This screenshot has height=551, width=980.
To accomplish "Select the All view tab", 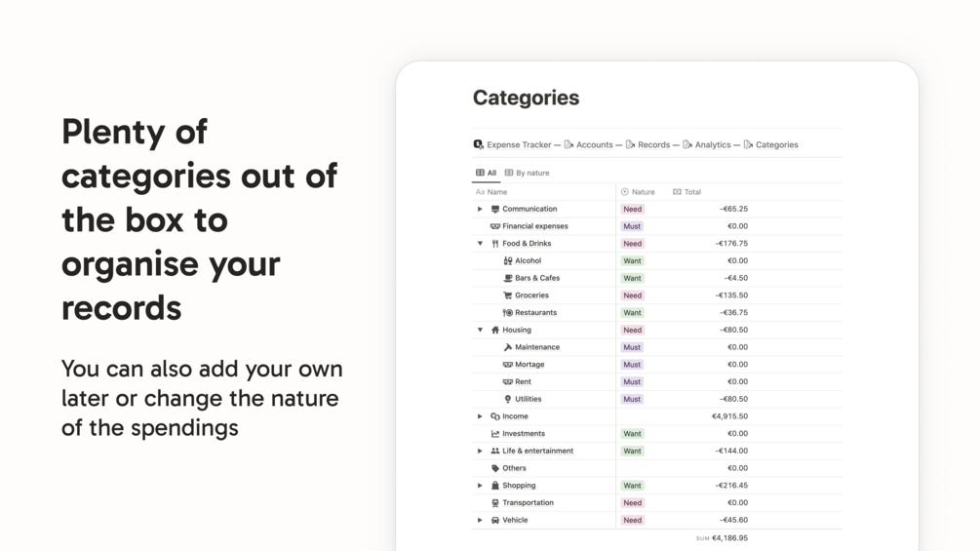I will (486, 173).
